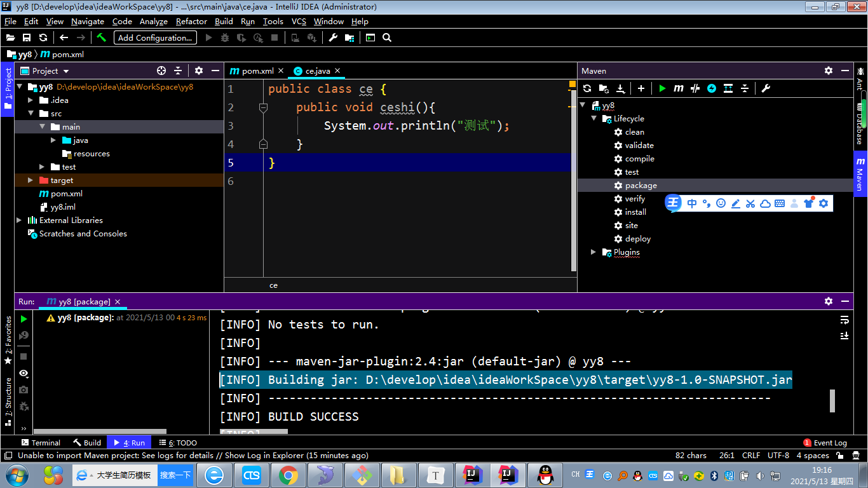
Task: Expand External Libraries node
Action: click(x=19, y=220)
